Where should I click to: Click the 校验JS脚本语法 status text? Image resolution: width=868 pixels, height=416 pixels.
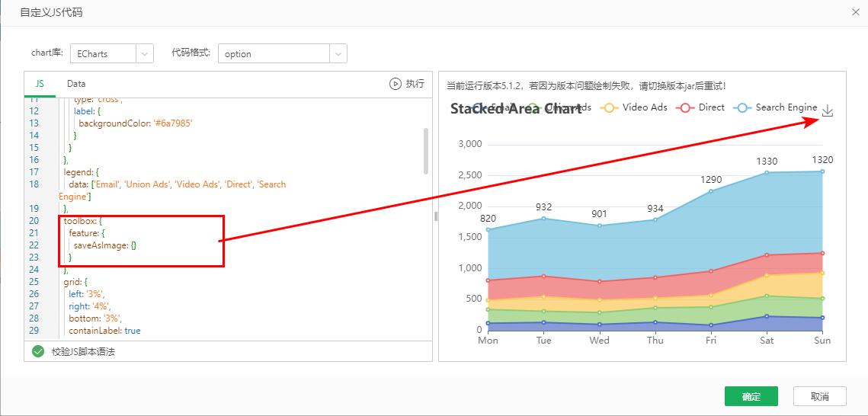tap(83, 351)
